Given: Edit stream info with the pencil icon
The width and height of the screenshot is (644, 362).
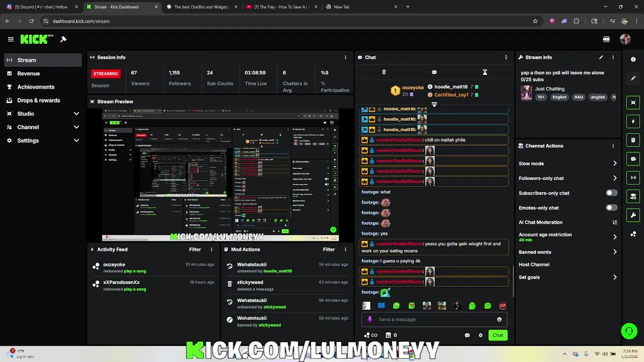Looking at the screenshot, I should [x=601, y=57].
